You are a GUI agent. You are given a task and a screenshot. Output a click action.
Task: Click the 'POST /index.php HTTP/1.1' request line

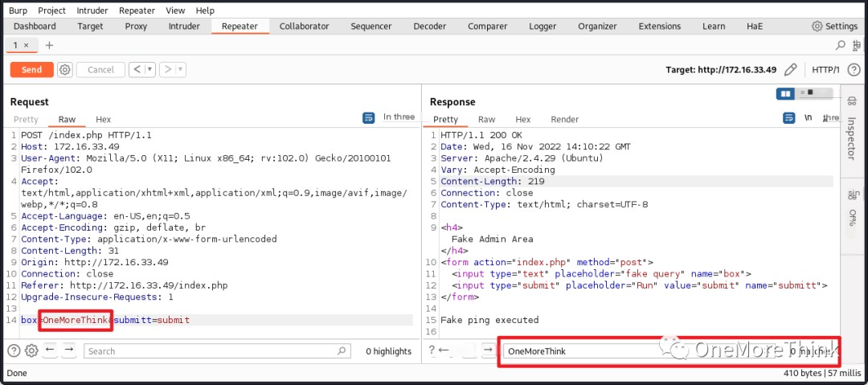click(x=86, y=134)
